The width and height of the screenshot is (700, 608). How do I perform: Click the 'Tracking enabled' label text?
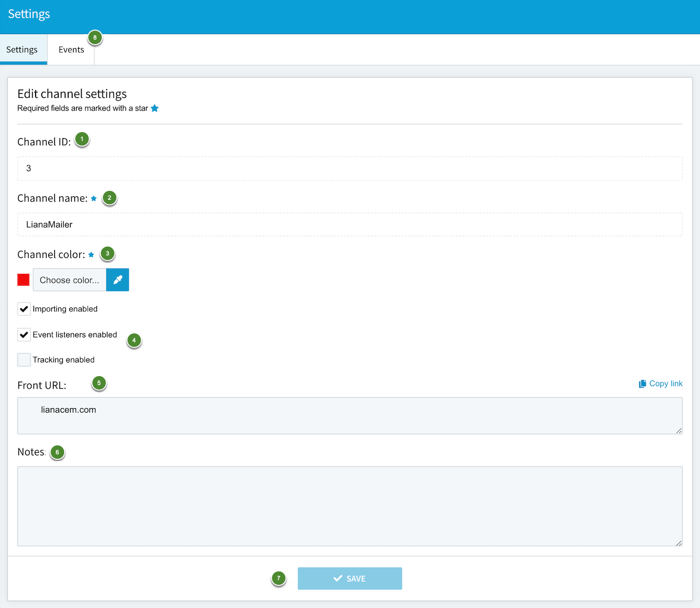tap(64, 359)
